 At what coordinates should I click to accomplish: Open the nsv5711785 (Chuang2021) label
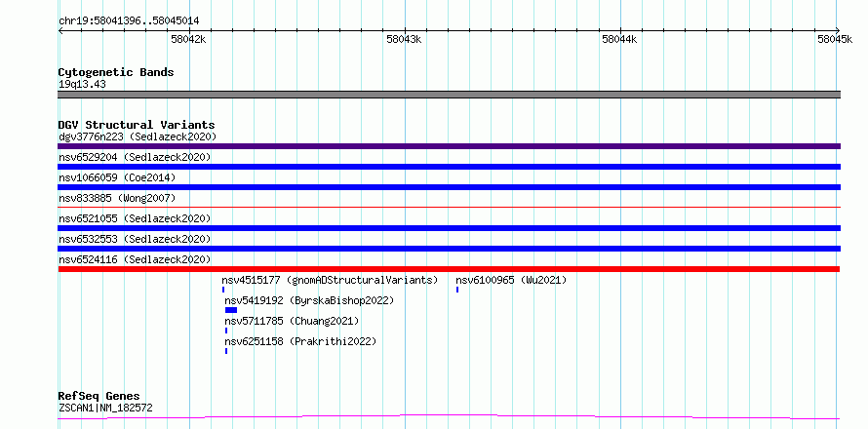[292, 321]
